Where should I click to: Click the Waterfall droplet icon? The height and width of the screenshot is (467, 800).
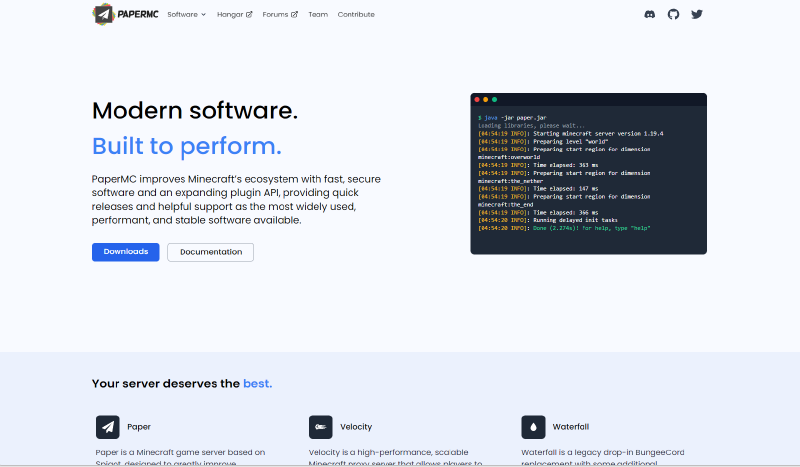coord(533,427)
